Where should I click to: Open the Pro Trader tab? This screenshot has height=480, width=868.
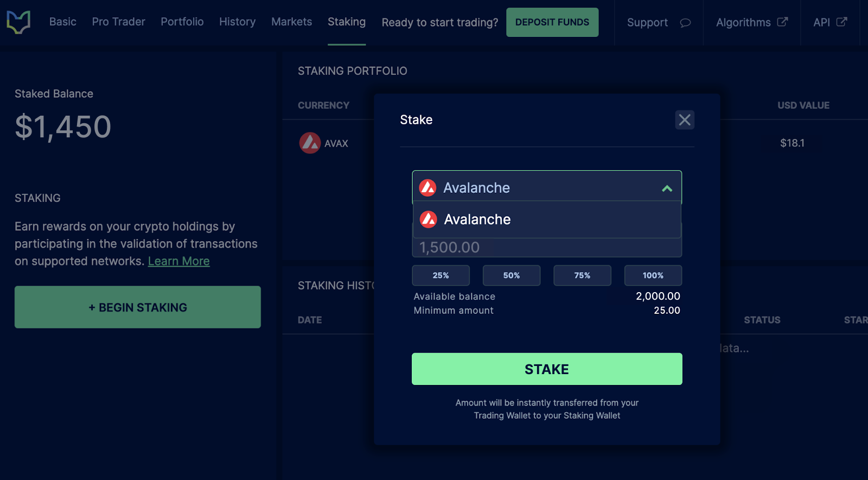pos(118,22)
